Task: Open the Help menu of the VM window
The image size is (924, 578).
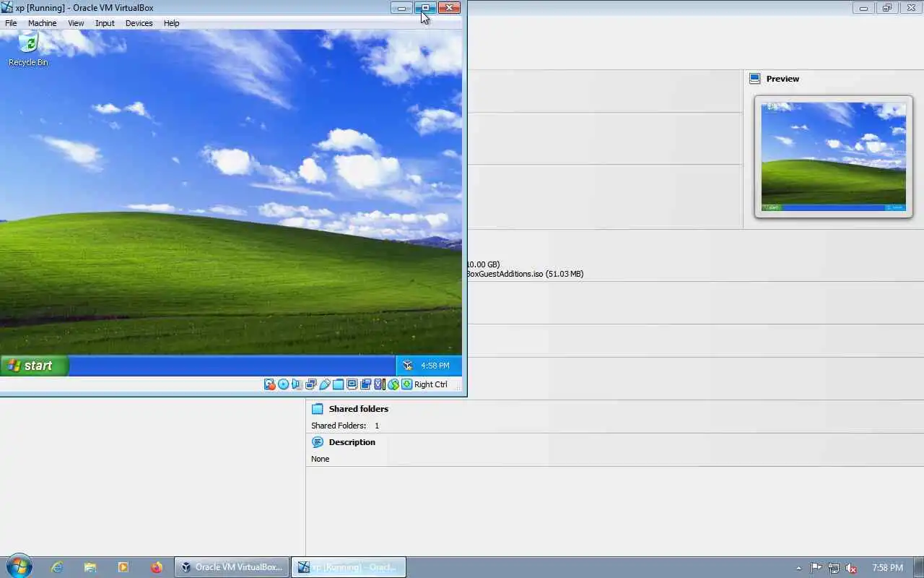Action: click(x=171, y=23)
